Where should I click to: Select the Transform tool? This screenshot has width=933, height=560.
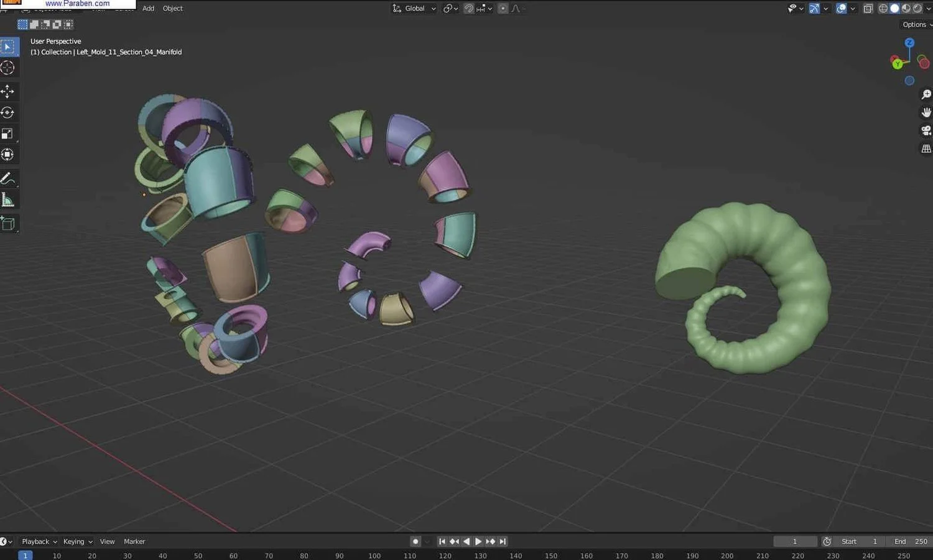pyautogui.click(x=8, y=155)
